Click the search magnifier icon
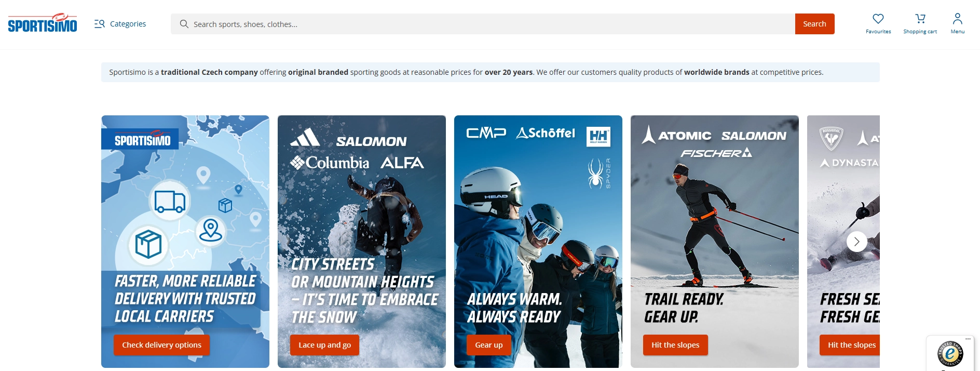This screenshot has width=980, height=371. 184,24
